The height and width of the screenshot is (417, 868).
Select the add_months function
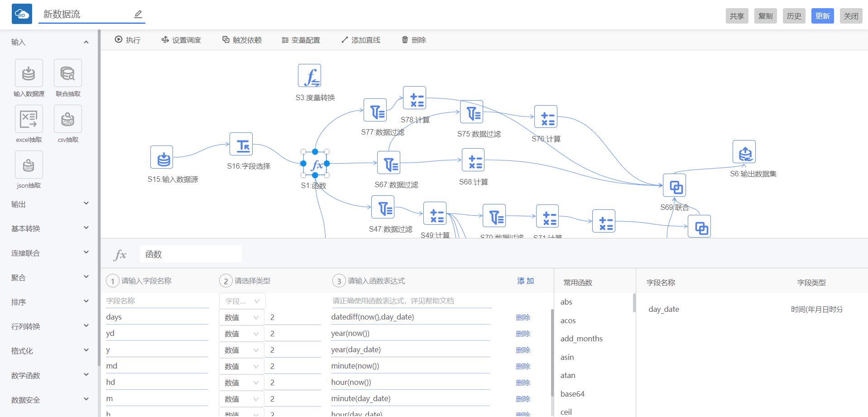(581, 339)
